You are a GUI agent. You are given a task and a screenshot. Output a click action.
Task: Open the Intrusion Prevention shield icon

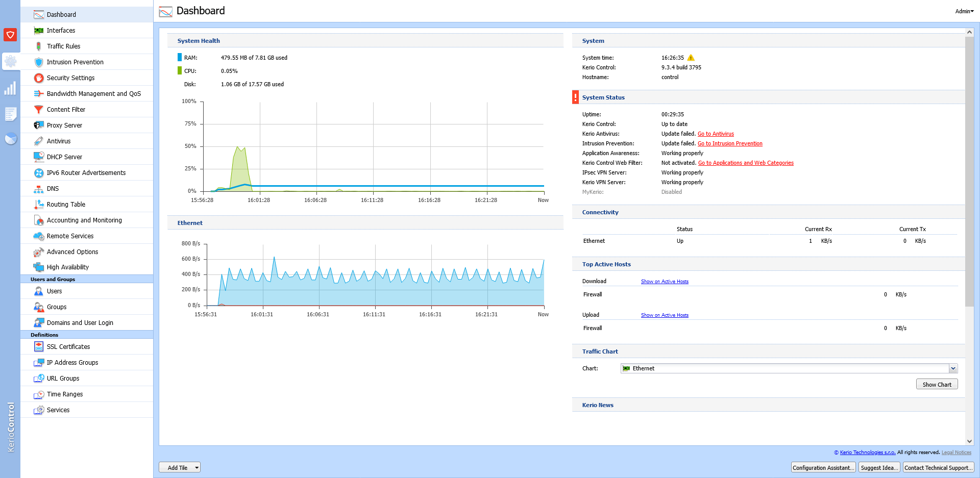pos(39,62)
